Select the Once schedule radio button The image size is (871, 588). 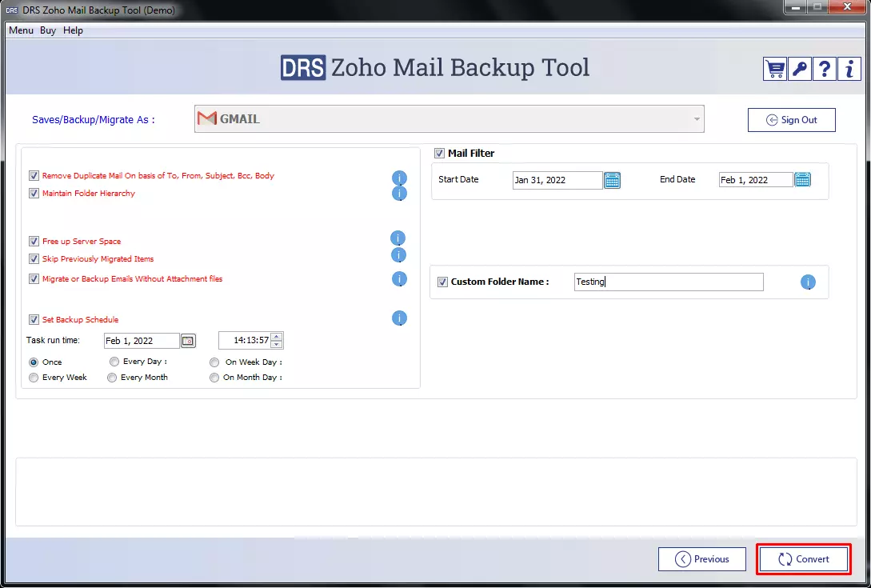tap(34, 362)
